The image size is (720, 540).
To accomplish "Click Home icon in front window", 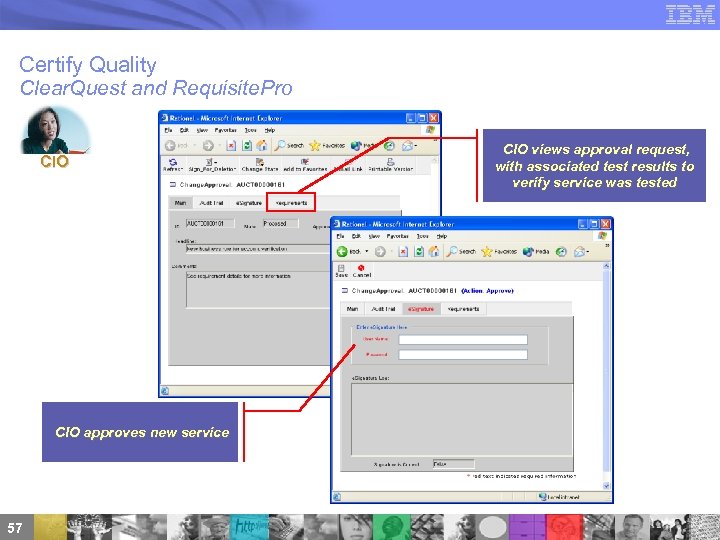I will click(434, 252).
